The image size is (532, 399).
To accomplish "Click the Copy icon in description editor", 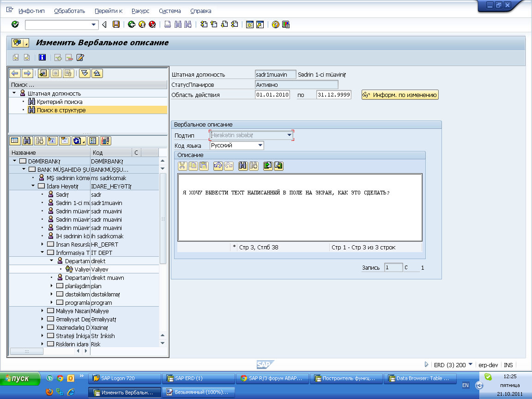I will point(193,166).
